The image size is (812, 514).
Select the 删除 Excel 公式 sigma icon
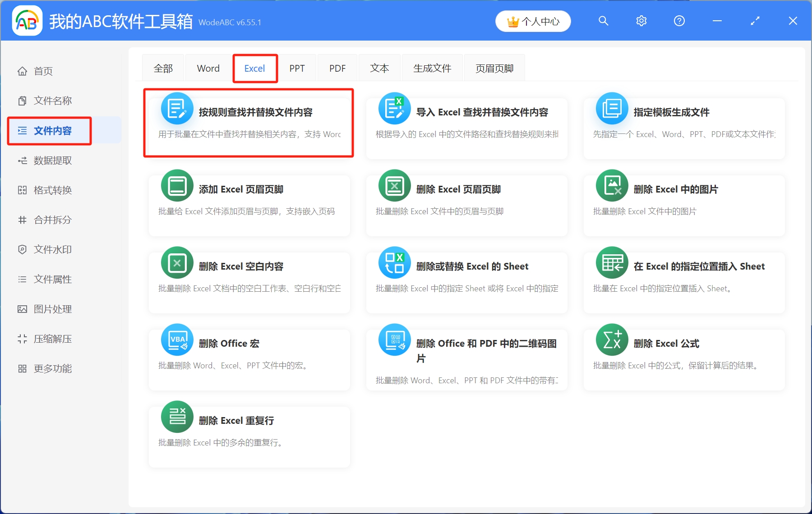612,340
